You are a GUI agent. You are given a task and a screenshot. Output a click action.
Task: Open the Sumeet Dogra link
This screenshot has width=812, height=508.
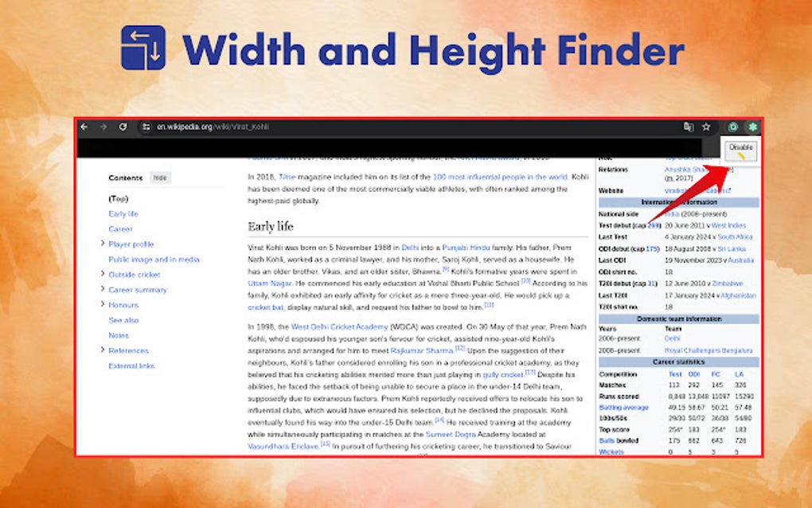pos(451,435)
